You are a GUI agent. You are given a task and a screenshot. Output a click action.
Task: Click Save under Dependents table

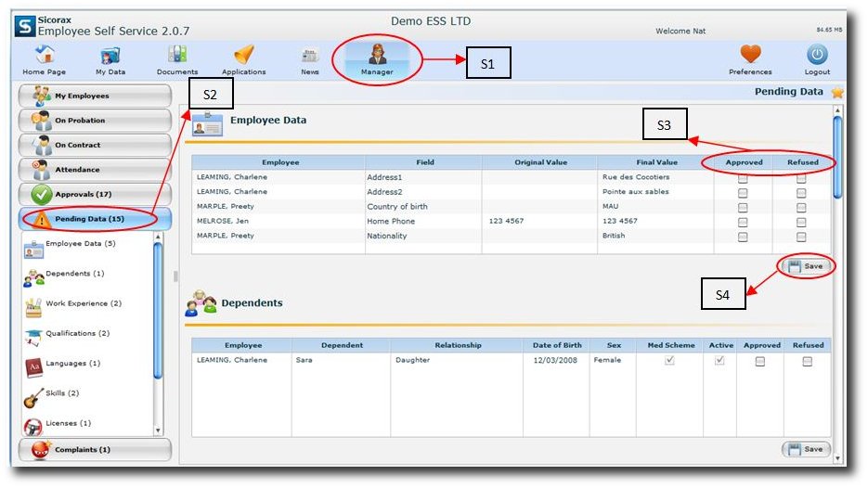[806, 449]
